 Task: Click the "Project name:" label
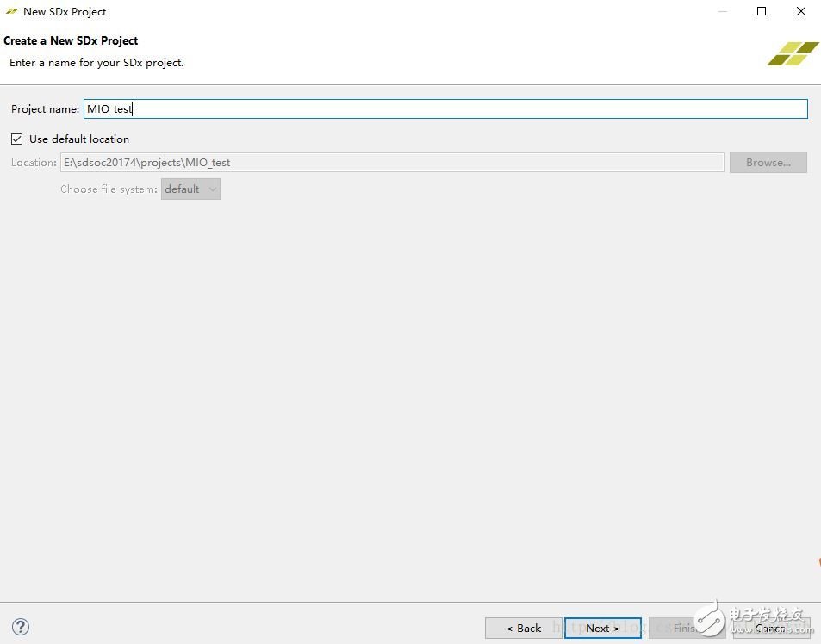tap(45, 109)
